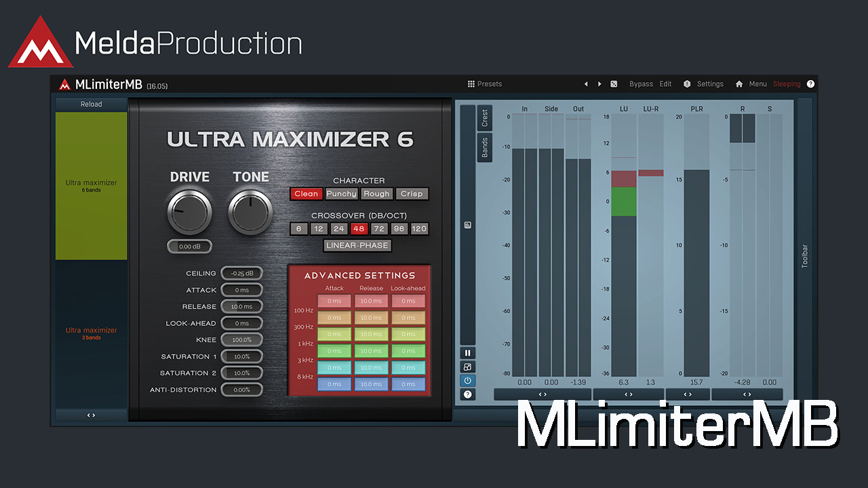This screenshot has width=868, height=488.
Task: Click the Drive knob
Action: coord(189,211)
